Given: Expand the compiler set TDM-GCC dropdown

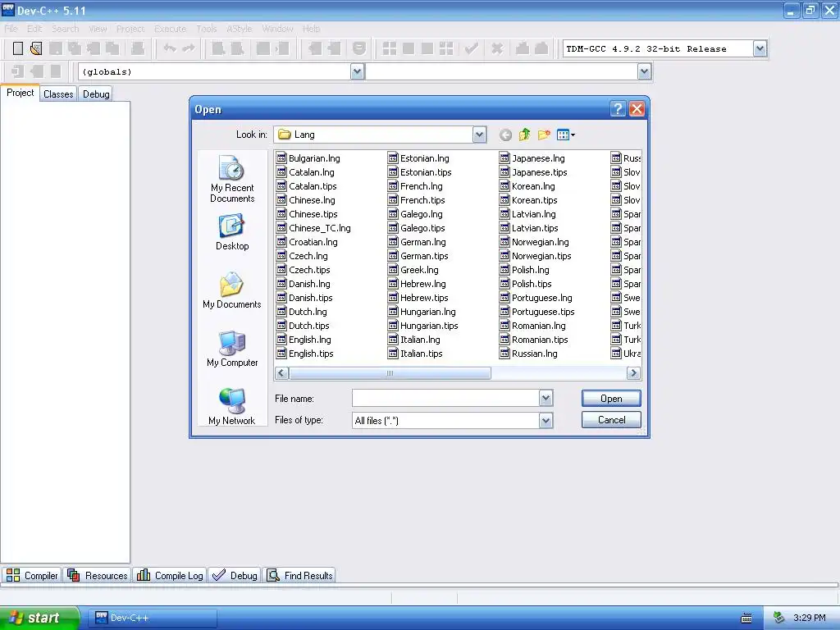Looking at the screenshot, I should point(760,48).
